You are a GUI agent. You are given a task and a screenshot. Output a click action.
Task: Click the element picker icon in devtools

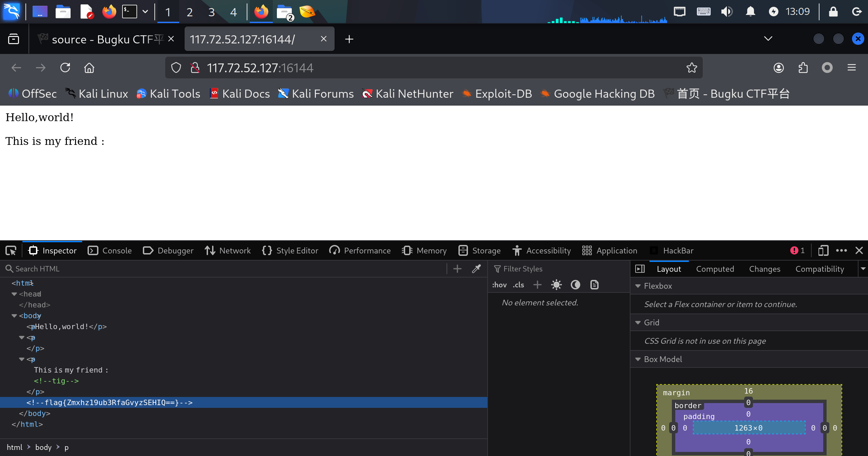click(x=11, y=251)
